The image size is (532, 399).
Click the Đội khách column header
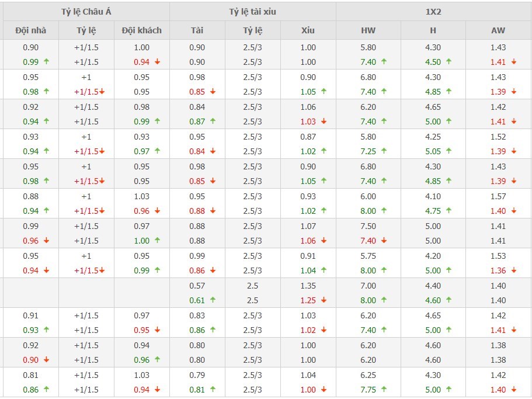click(x=141, y=30)
